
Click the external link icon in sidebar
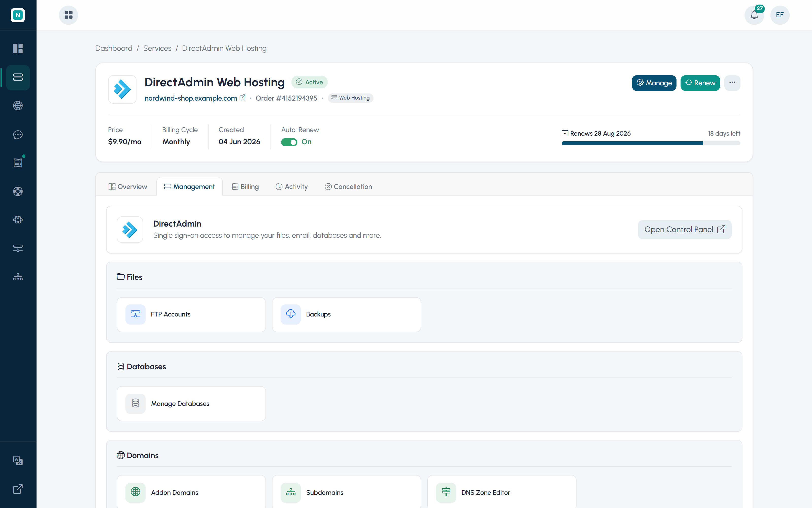coord(18,489)
